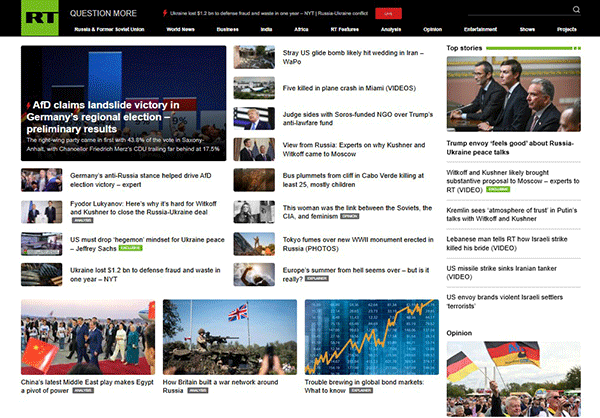The width and height of the screenshot is (600, 418).
Task: Click Opinion image with German flags
Action: point(514,379)
